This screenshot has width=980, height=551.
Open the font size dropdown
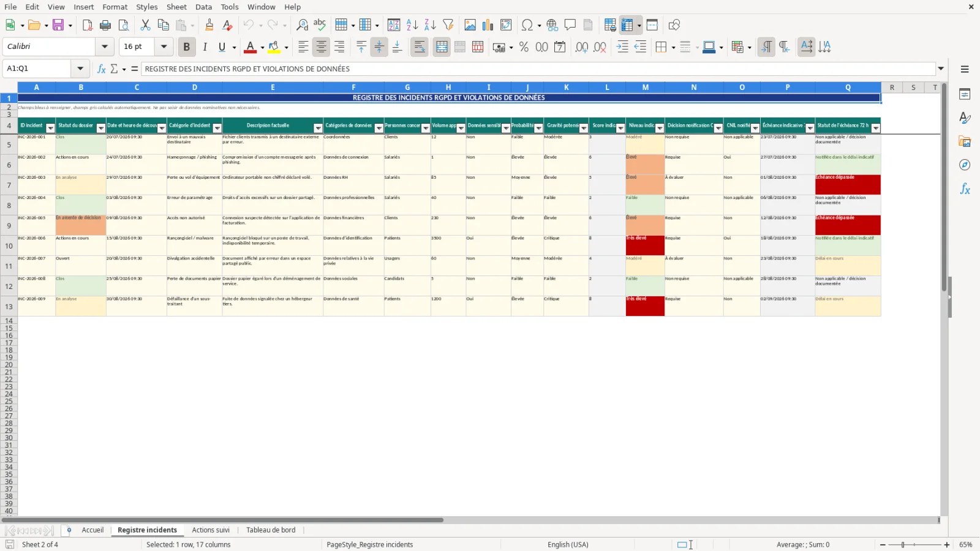(x=164, y=47)
